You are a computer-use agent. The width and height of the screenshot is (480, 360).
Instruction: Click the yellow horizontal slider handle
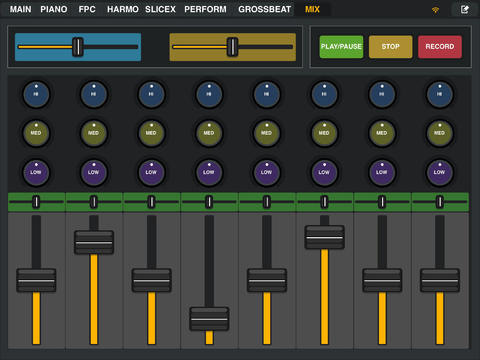(x=232, y=47)
